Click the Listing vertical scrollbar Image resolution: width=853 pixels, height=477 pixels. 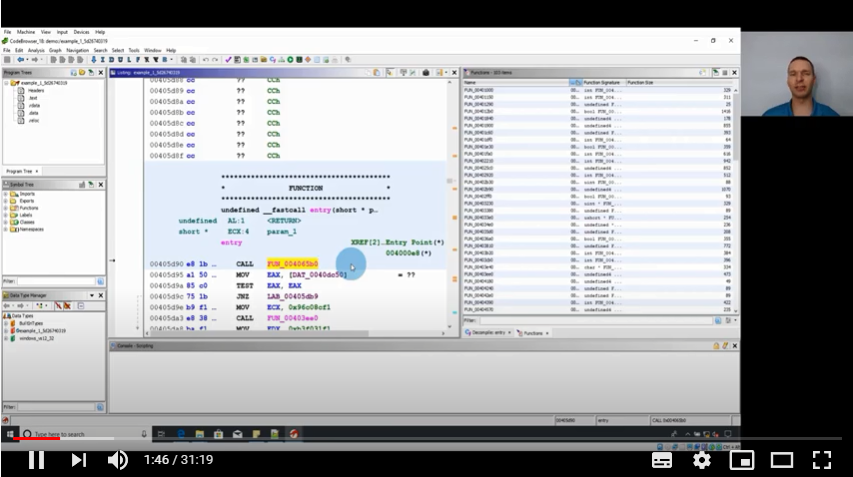click(x=449, y=202)
